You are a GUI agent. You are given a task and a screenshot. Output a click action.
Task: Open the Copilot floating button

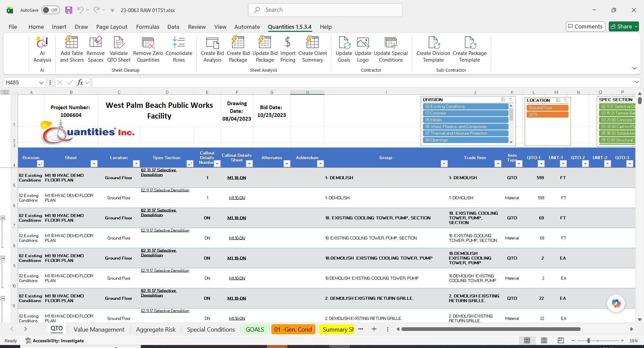pyautogui.click(x=616, y=303)
